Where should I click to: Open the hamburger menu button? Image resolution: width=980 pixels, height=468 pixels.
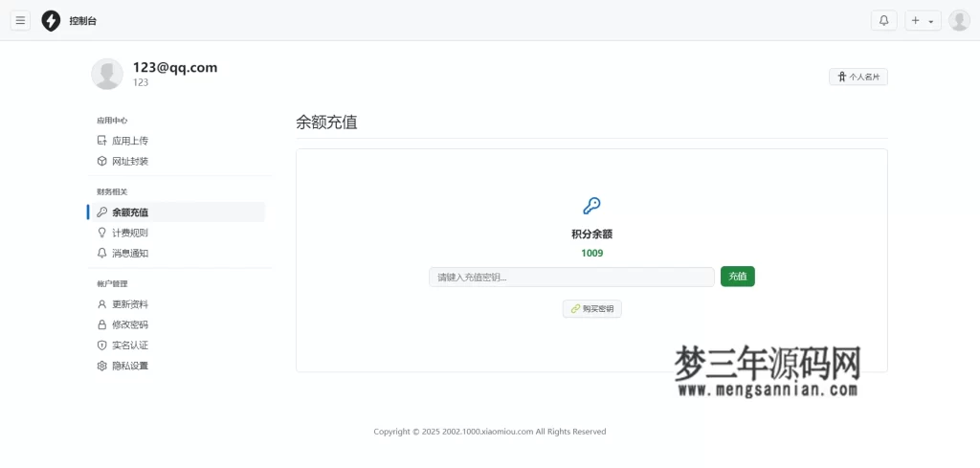point(20,21)
